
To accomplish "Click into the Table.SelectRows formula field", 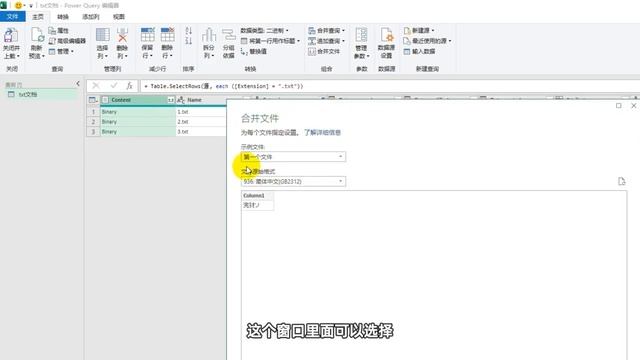I will (390, 86).
